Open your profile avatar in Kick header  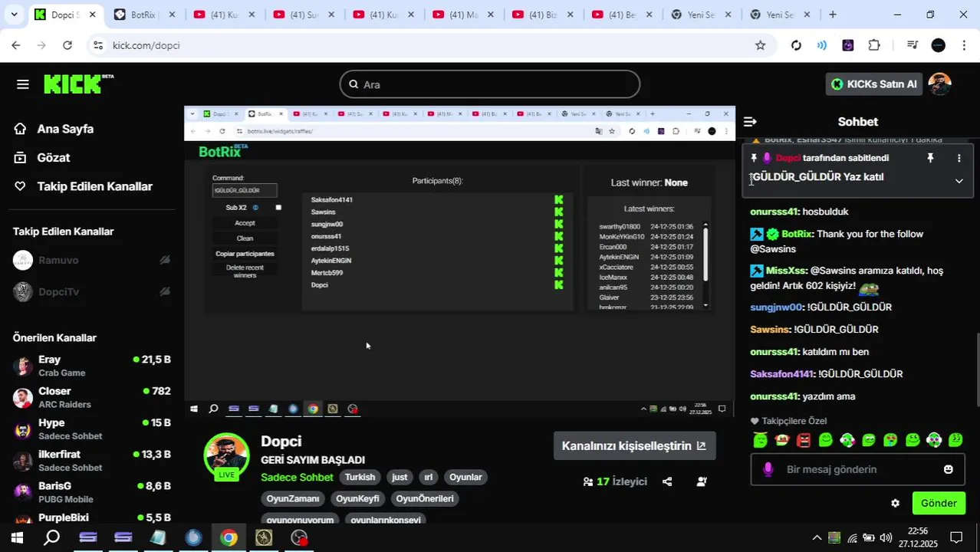[939, 84]
